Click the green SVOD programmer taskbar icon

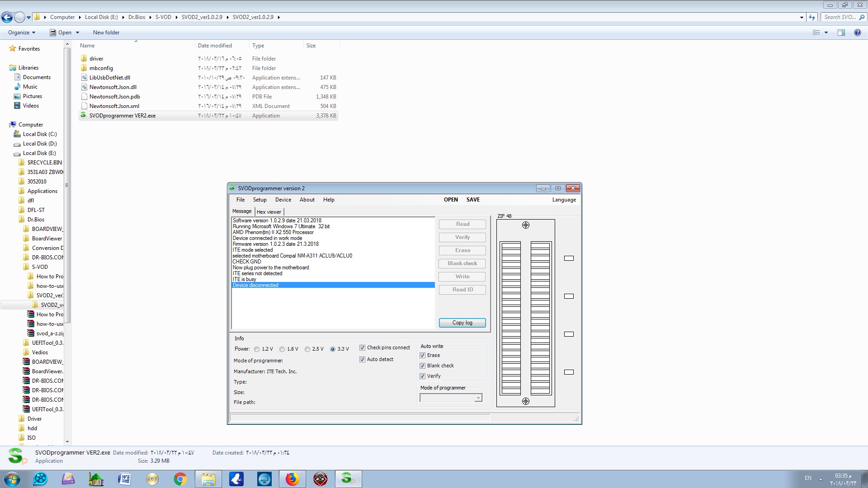348,479
